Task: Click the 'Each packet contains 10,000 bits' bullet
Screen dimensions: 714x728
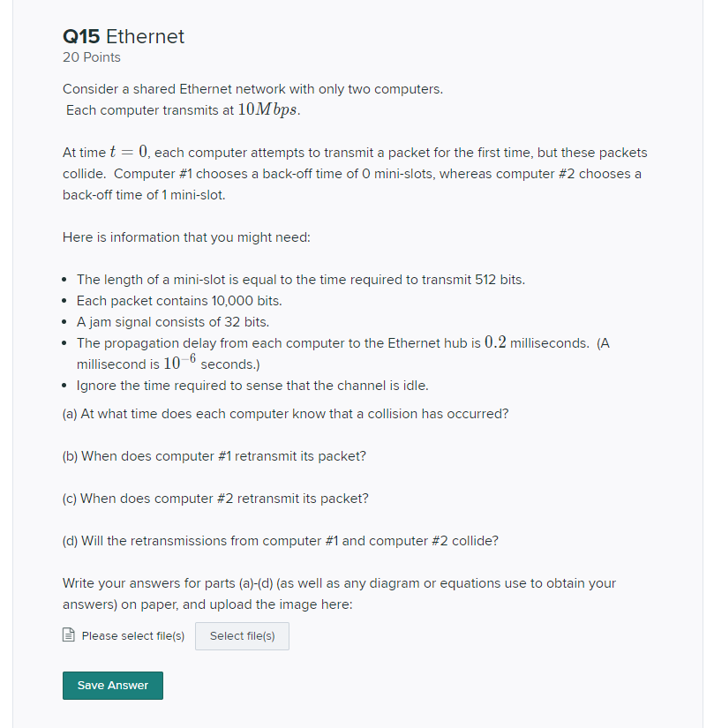Action: pyautogui.click(x=179, y=301)
